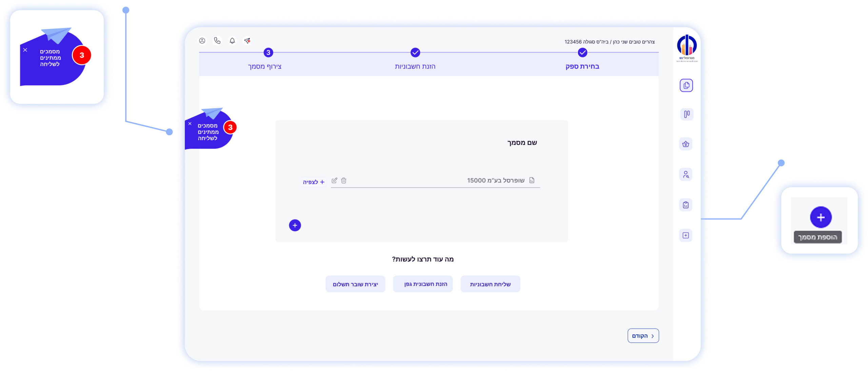Delete the document using trash icon
The width and height of the screenshot is (868, 371).
(343, 181)
